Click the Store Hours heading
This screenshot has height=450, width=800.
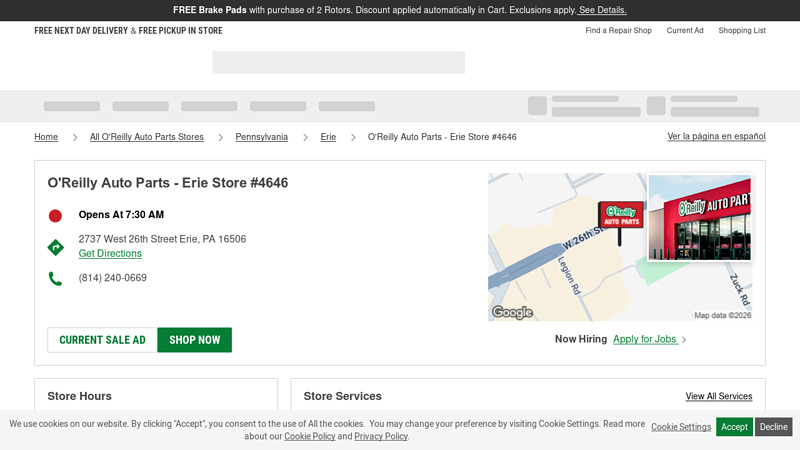point(80,396)
